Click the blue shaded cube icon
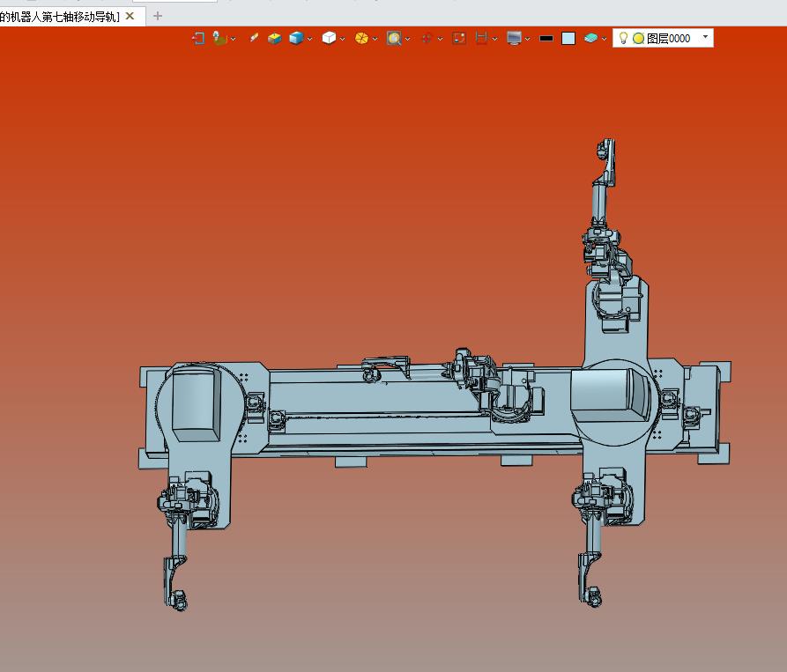The image size is (787, 672). pos(296,38)
